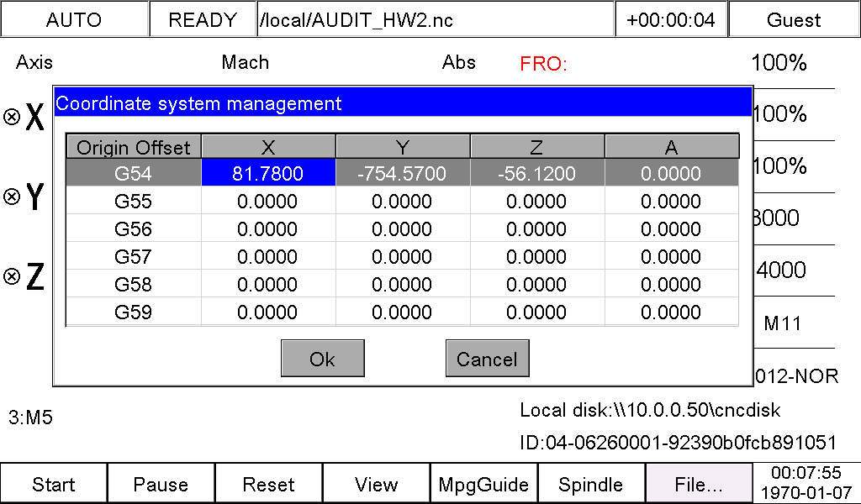Click the G56 Y offset cell
Screen dimensions: 861x504
403,228
